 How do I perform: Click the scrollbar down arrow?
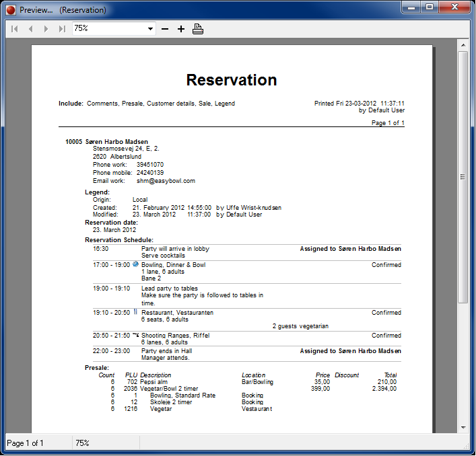click(x=463, y=427)
